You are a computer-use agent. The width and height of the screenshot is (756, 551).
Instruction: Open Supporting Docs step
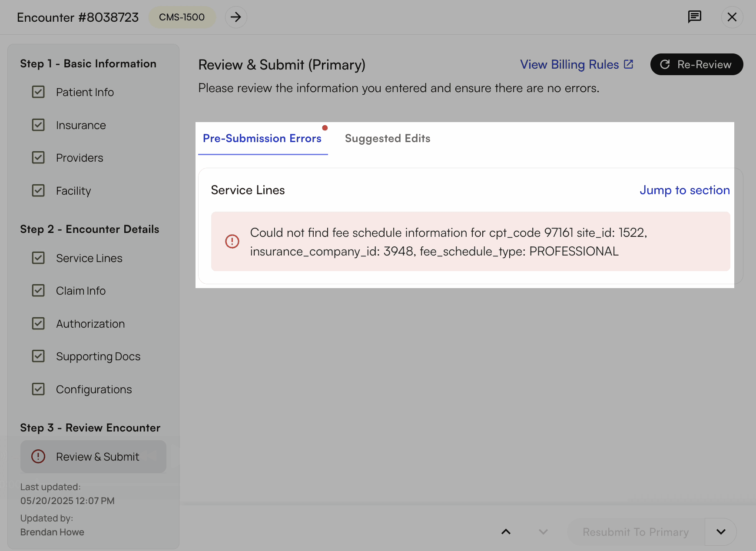[x=98, y=356]
